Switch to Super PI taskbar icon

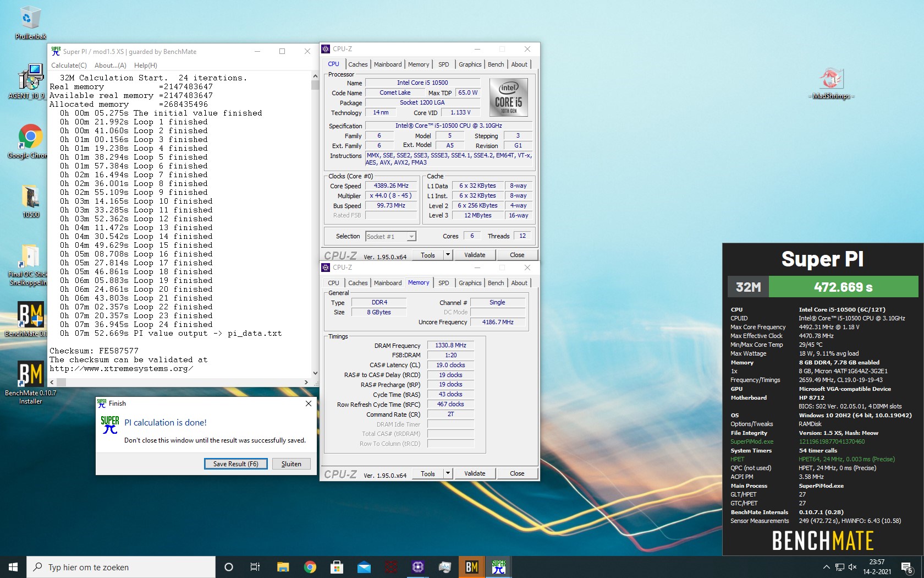(499, 567)
